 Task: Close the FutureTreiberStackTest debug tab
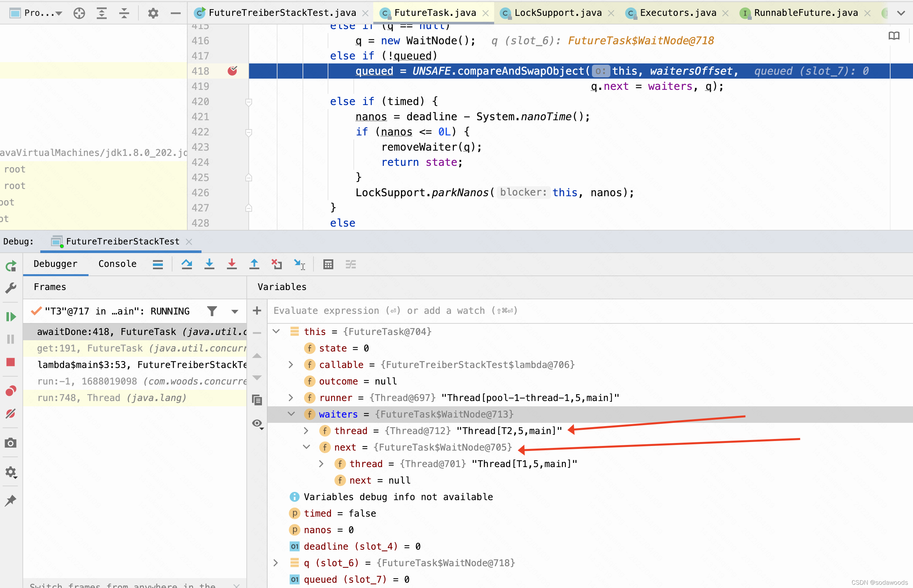[x=189, y=242]
